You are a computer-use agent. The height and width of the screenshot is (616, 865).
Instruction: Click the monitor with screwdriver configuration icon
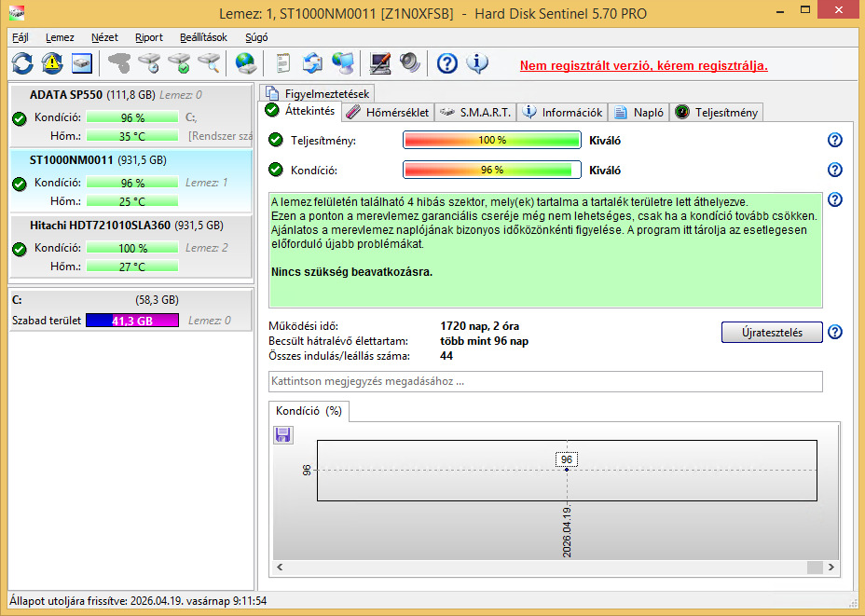380,63
